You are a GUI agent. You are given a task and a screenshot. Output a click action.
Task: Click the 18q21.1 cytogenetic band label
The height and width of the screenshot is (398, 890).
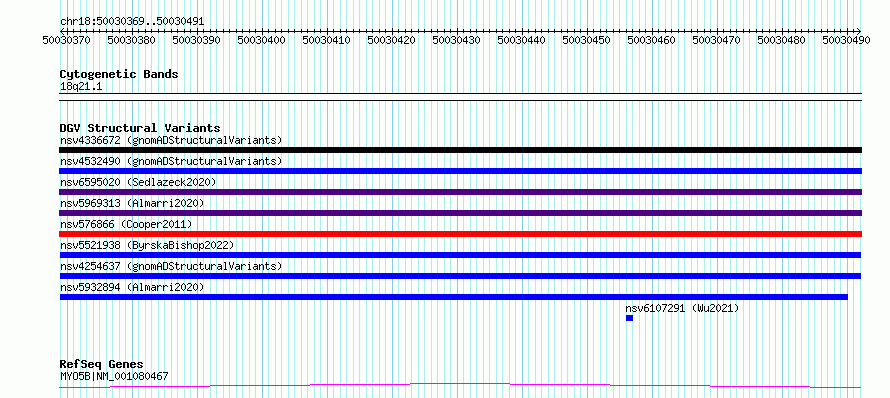(x=81, y=86)
